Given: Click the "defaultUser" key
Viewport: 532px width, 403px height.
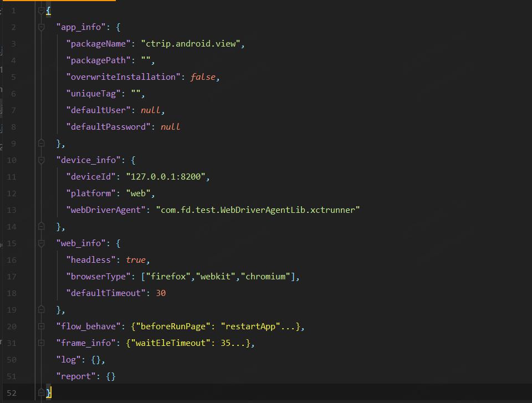Looking at the screenshot, I should coord(99,110).
